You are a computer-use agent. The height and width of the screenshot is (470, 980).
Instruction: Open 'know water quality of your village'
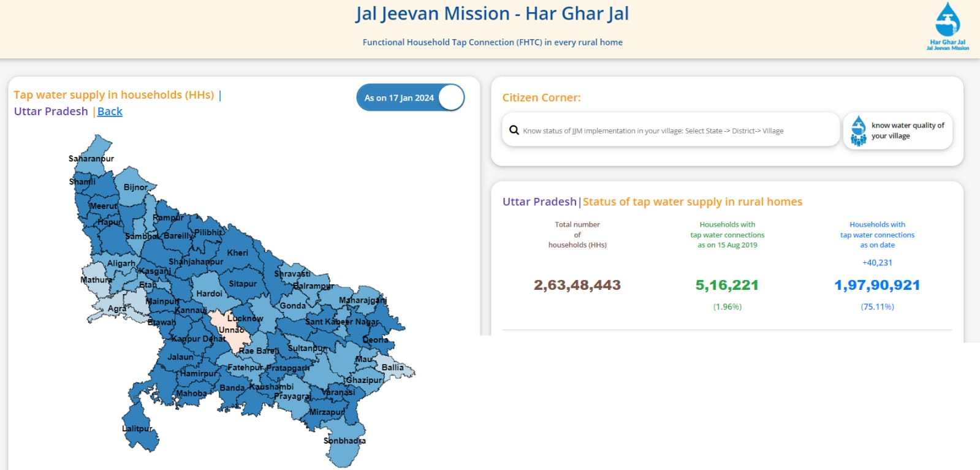[x=907, y=131]
